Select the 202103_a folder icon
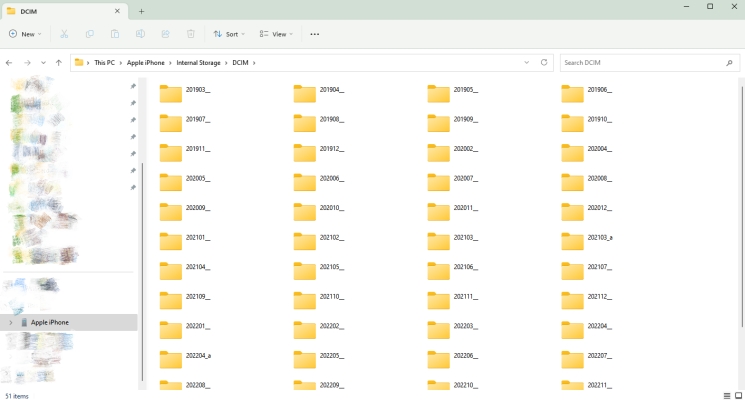Image resolution: width=745 pixels, height=400 pixels. (572, 239)
